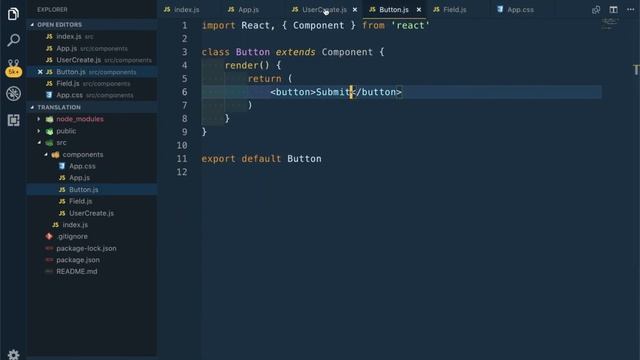Viewport: 640px width, 360px height.
Task: Open UserCreate.js in components folder tree
Action: 92,213
